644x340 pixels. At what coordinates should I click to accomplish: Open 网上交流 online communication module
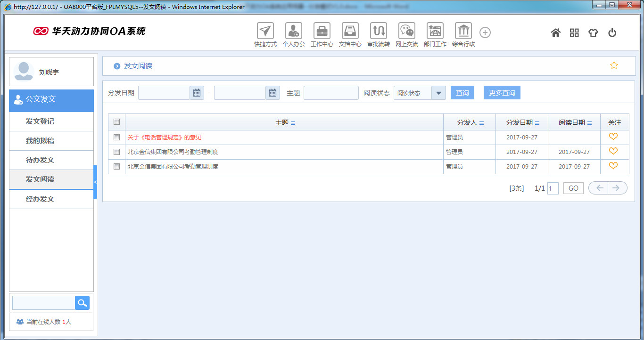tap(406, 32)
